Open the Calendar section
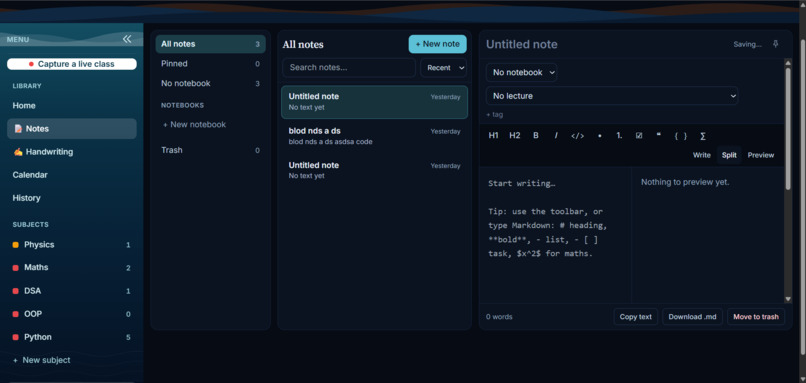The width and height of the screenshot is (806, 383). click(72, 175)
